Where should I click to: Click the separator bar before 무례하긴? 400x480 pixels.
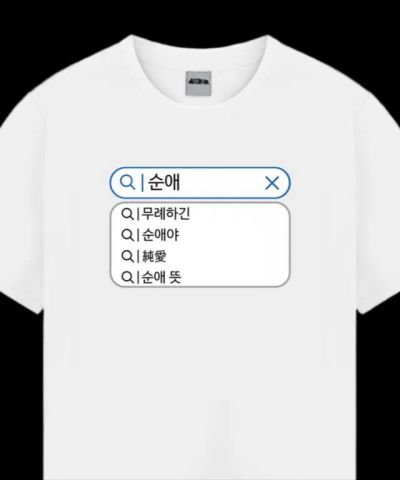tap(137, 214)
